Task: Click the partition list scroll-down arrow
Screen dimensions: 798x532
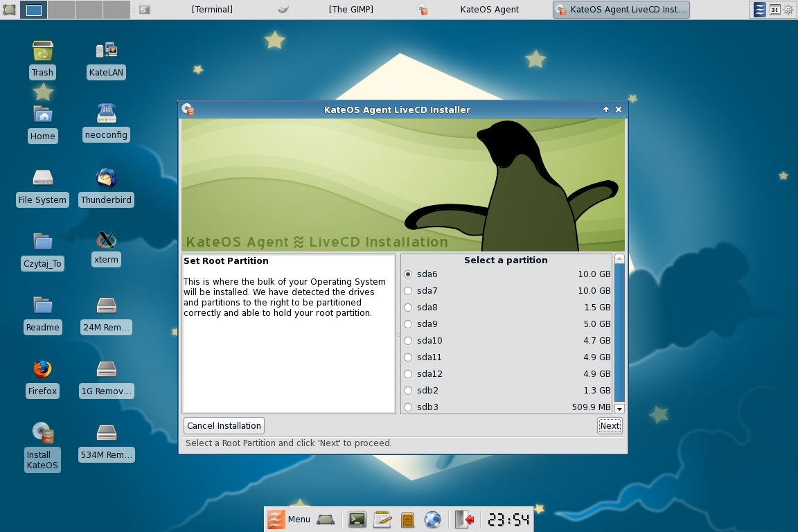Action: coord(619,409)
